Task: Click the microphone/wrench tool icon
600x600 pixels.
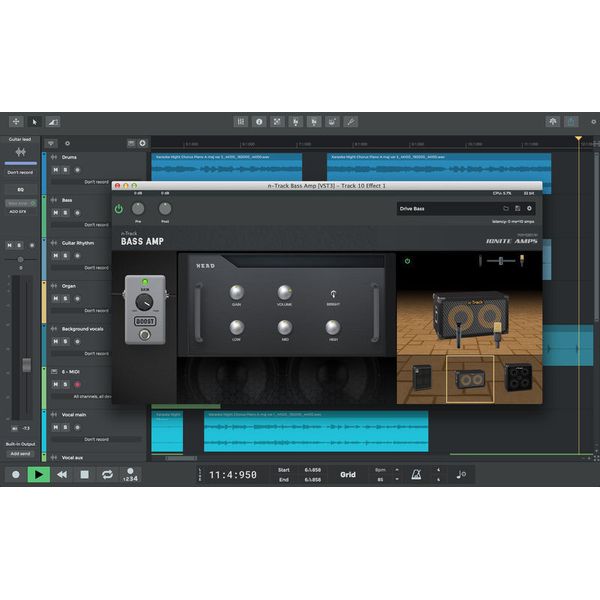Action: (351, 122)
